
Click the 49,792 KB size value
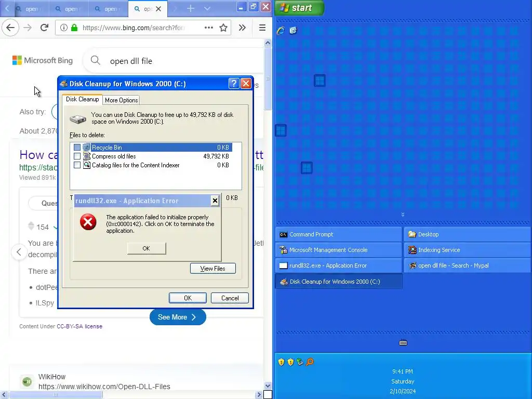click(x=216, y=156)
